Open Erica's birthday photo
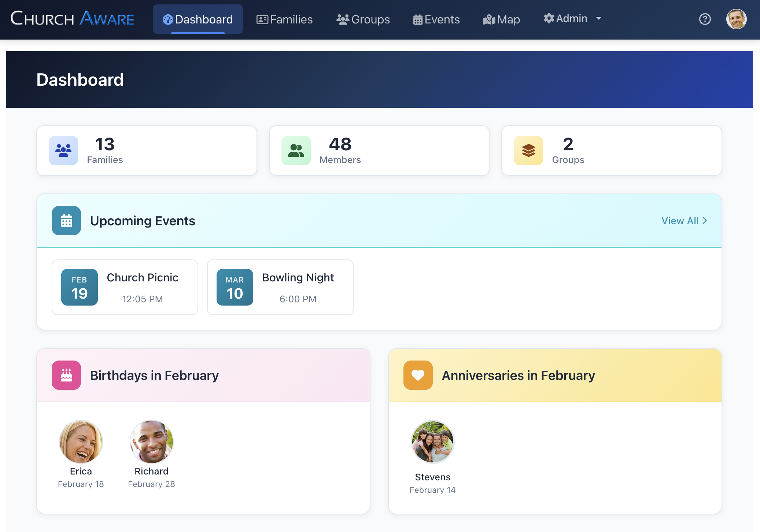 (81, 442)
